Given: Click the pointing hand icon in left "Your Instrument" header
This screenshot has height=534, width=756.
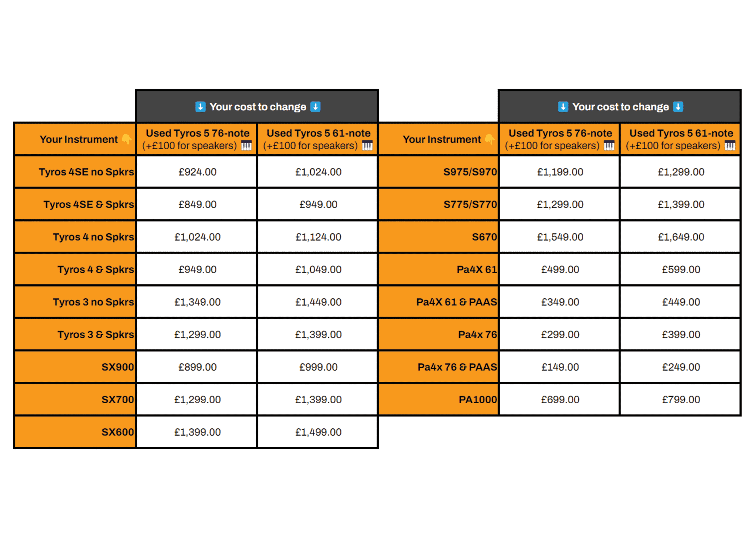Looking at the screenshot, I should pyautogui.click(x=127, y=139).
